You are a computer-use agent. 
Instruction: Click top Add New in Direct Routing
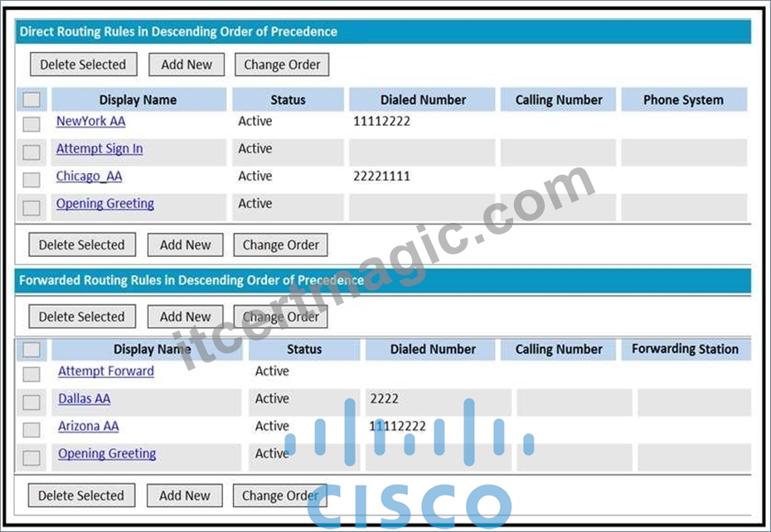point(187,65)
